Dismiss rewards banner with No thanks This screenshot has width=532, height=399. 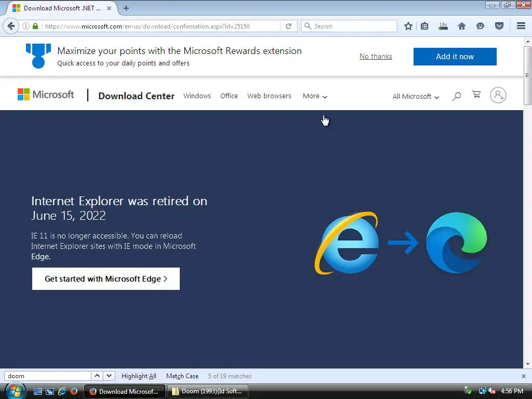376,56
